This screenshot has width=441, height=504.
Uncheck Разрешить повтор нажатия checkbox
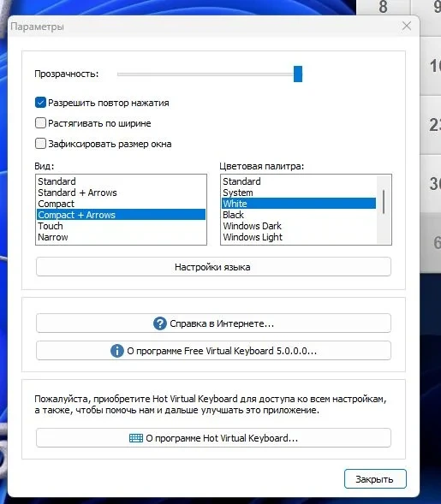tap(40, 103)
